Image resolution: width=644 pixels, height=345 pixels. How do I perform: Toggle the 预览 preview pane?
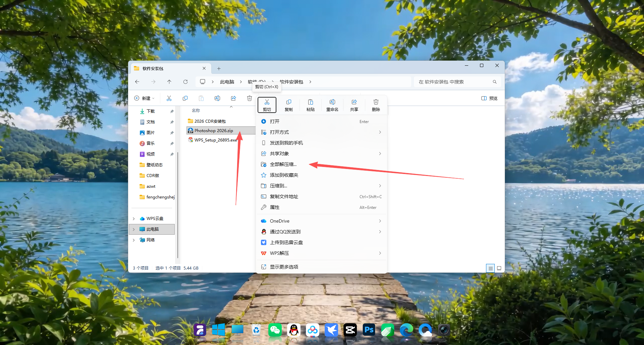click(x=489, y=98)
